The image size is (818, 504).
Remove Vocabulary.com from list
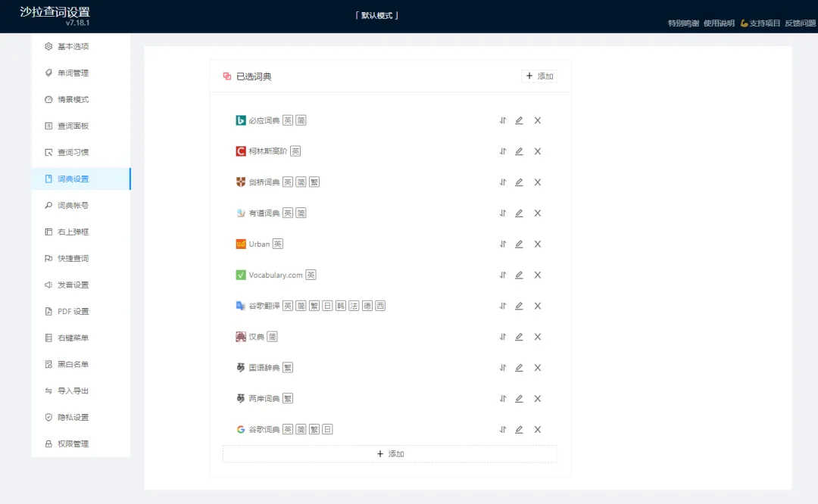click(x=537, y=275)
